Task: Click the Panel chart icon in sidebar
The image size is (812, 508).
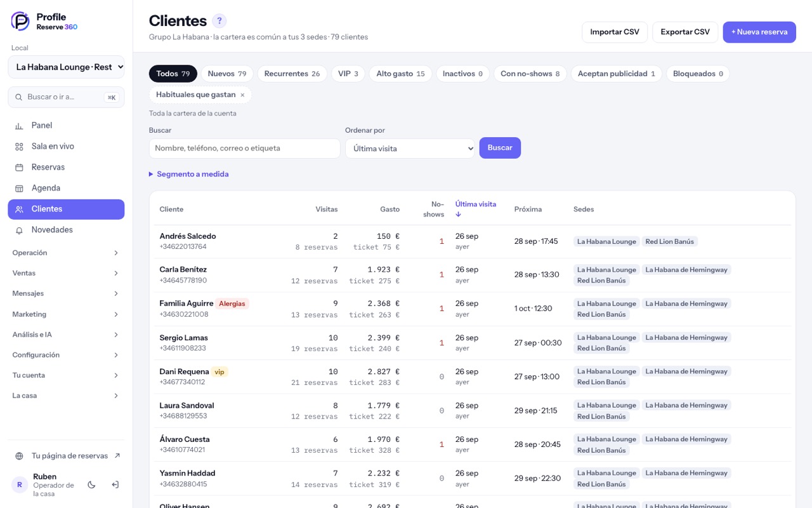Action: [19, 126]
